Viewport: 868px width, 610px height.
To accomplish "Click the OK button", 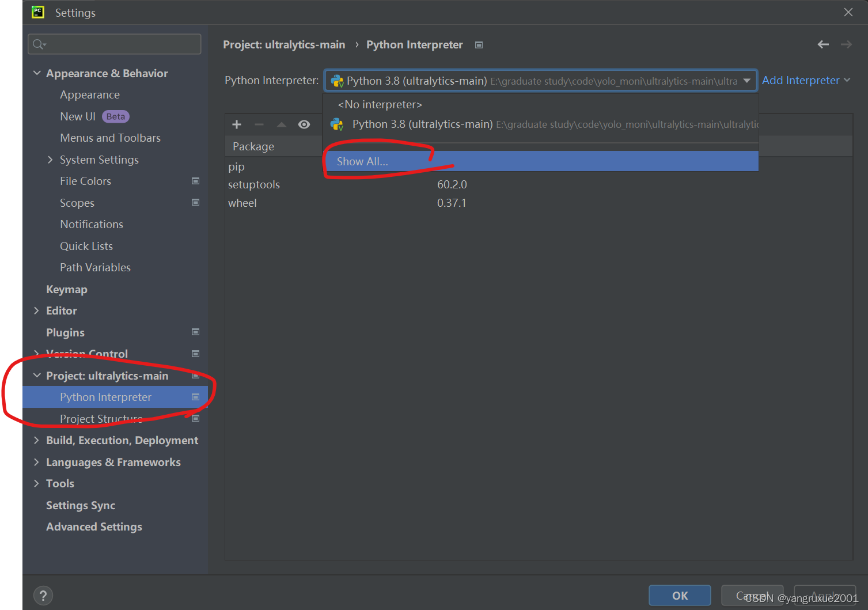I will [x=680, y=596].
